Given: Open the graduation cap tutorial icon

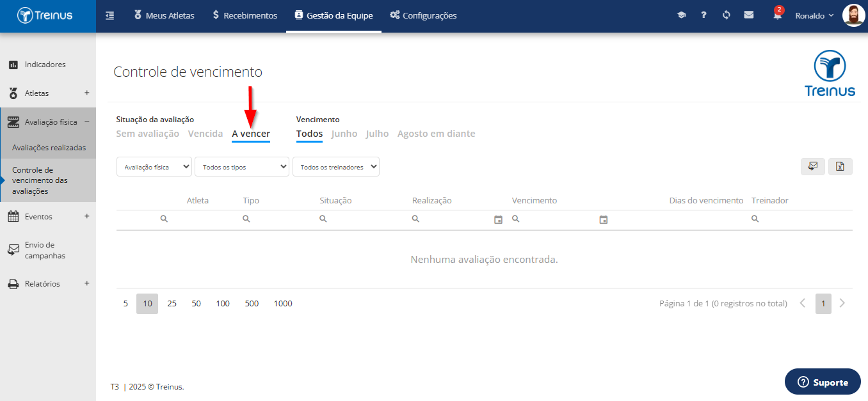Looking at the screenshot, I should [x=681, y=15].
